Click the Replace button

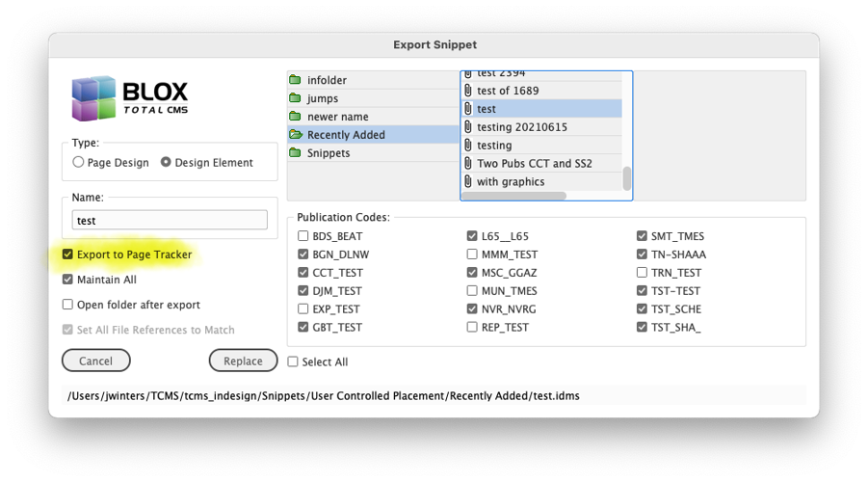[x=243, y=361]
